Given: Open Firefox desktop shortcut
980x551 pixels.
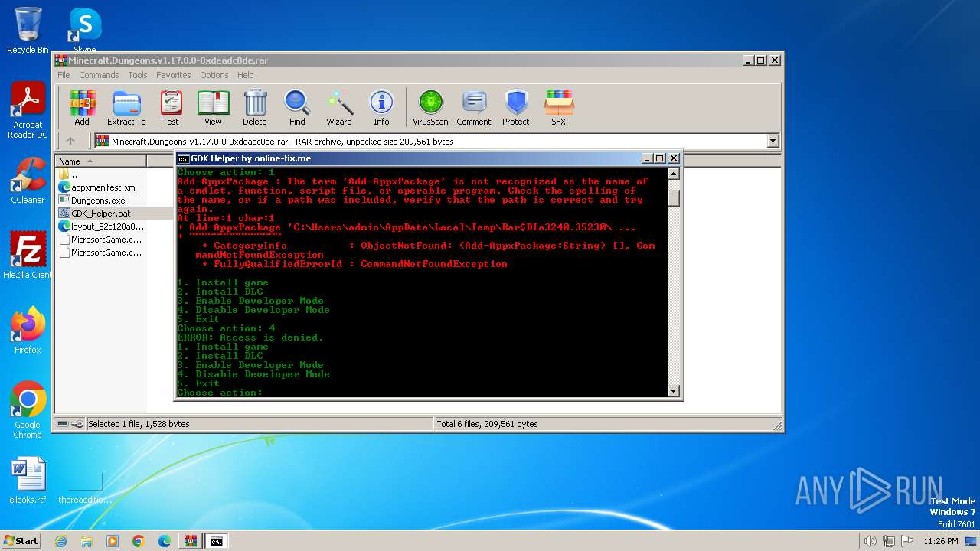Looking at the screenshot, I should (28, 331).
